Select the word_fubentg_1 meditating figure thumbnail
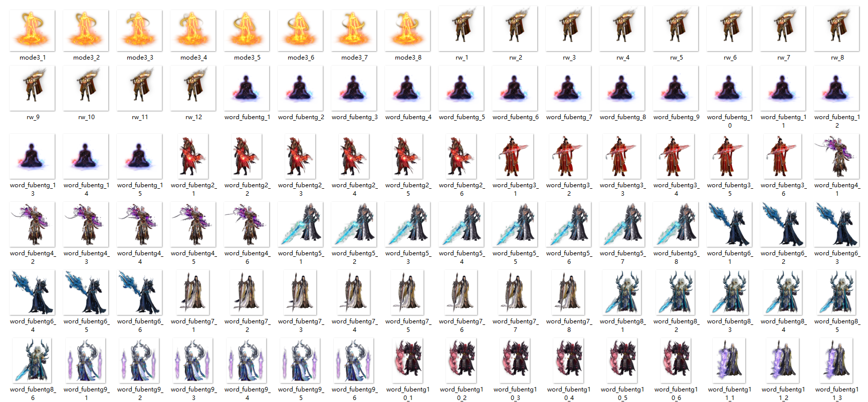The width and height of the screenshot is (868, 402). [x=247, y=88]
